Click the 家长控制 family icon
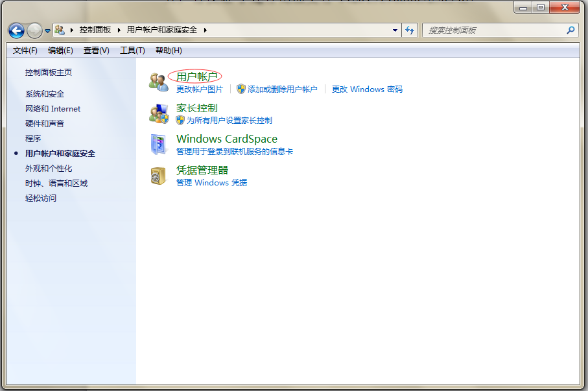 click(159, 113)
